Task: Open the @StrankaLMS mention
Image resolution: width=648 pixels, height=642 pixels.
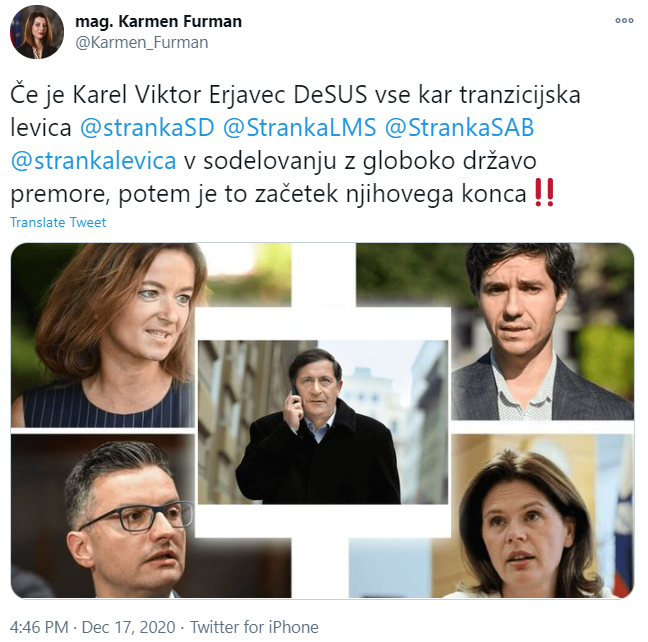Action: 300,127
